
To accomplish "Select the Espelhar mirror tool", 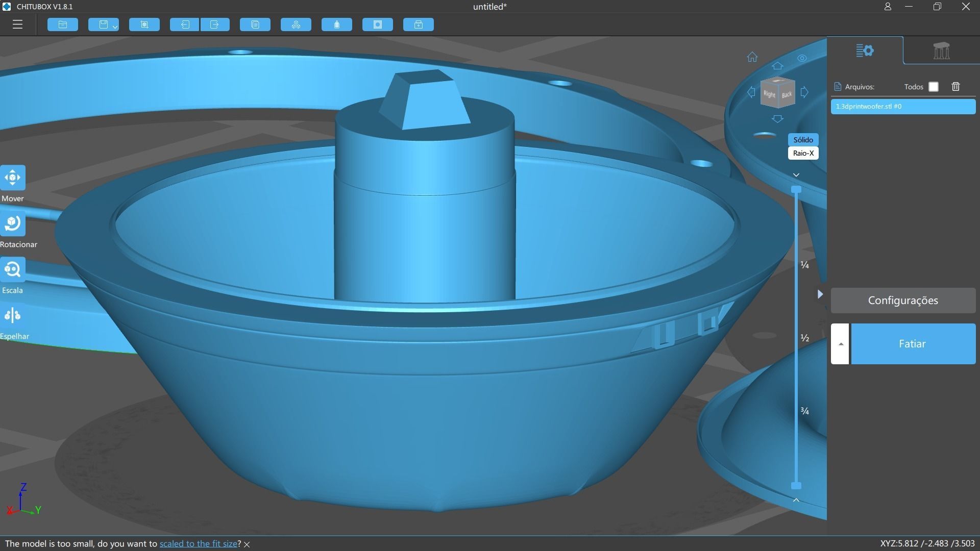I will pyautogui.click(x=13, y=316).
